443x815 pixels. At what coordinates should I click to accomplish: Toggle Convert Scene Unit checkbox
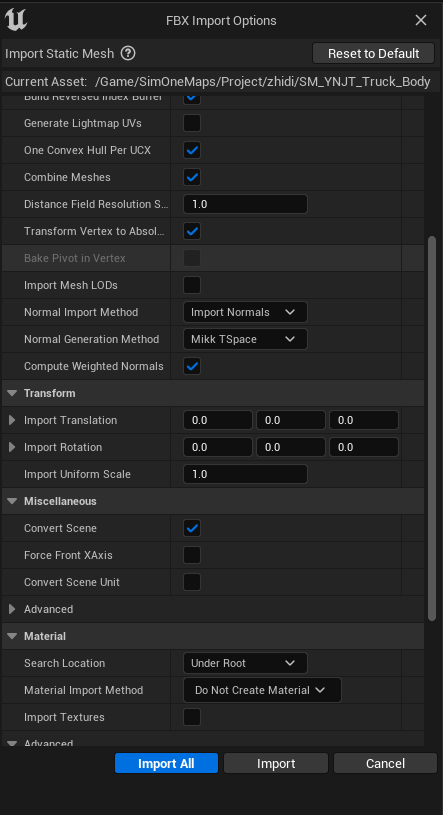click(x=192, y=582)
